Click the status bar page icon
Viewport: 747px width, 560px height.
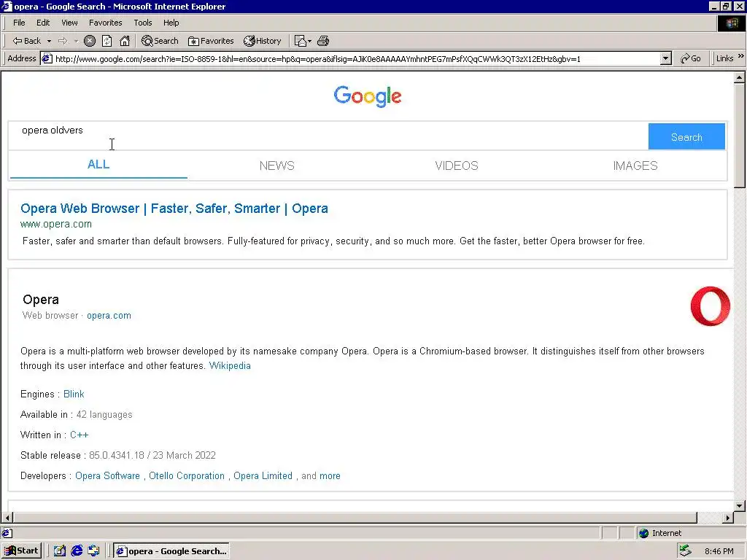coord(7,533)
